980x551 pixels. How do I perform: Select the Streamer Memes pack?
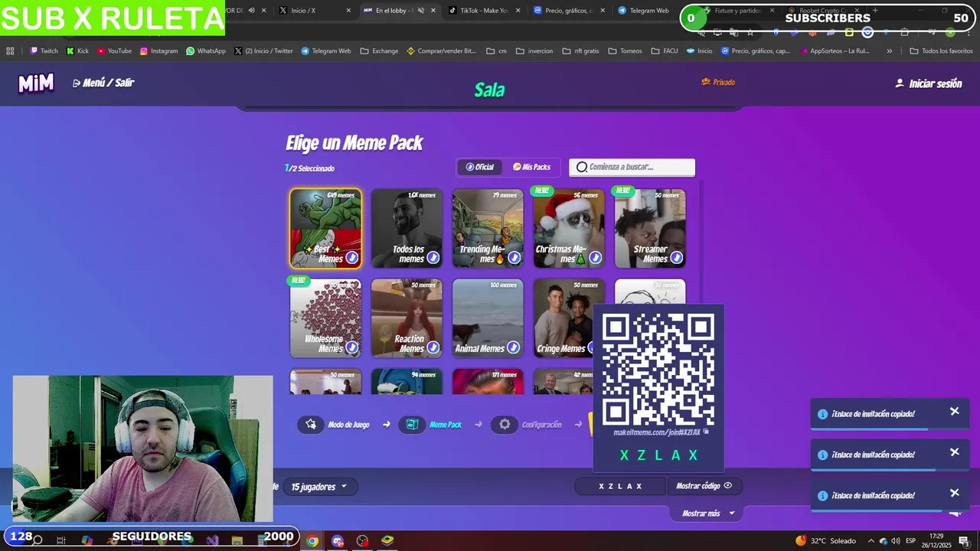(650, 228)
